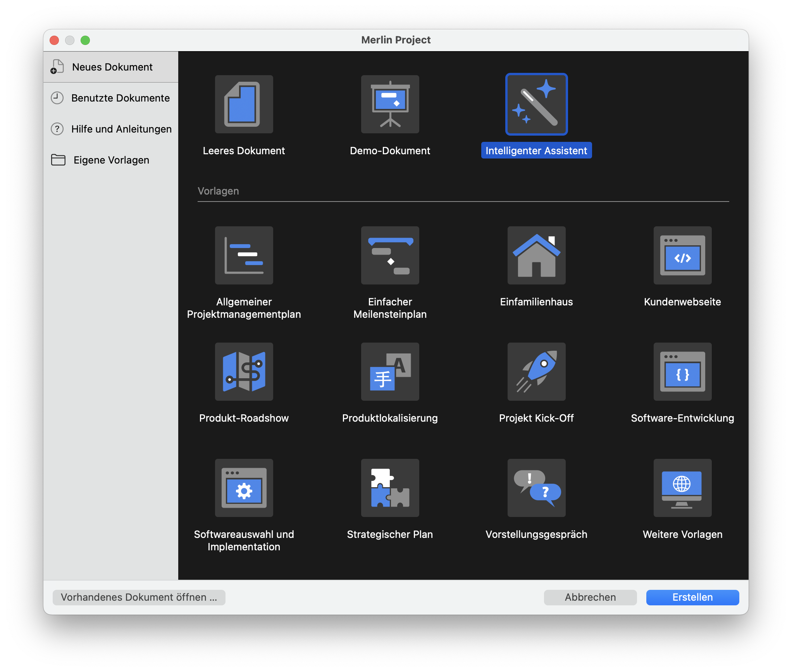Choose the Vorstellungsgespräch speech bubbles template
Screen dimensions: 792x672
(x=536, y=488)
